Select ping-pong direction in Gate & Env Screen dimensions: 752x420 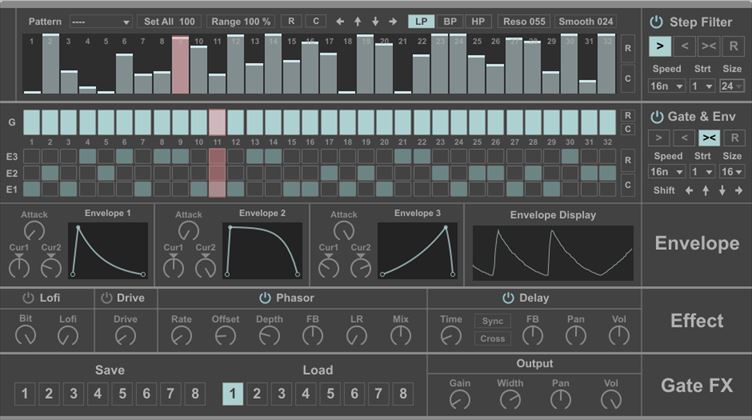(709, 137)
